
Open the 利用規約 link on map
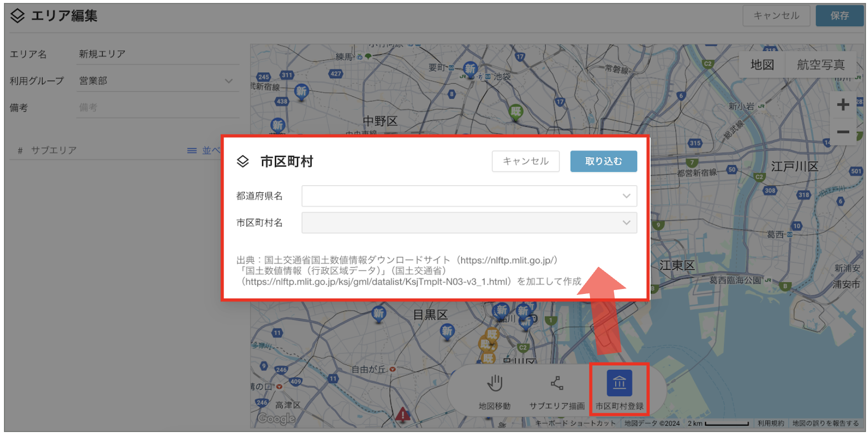click(771, 423)
